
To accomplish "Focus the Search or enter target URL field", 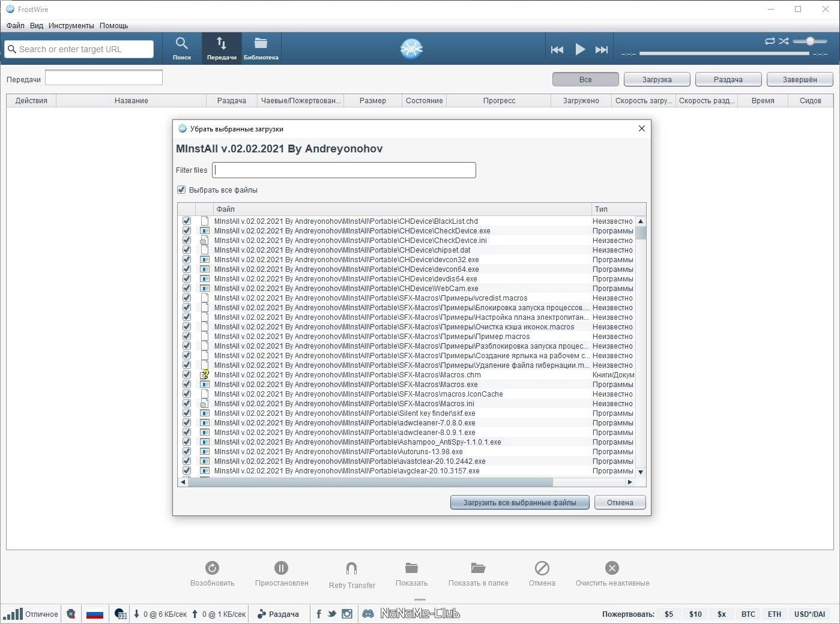I will (x=79, y=49).
